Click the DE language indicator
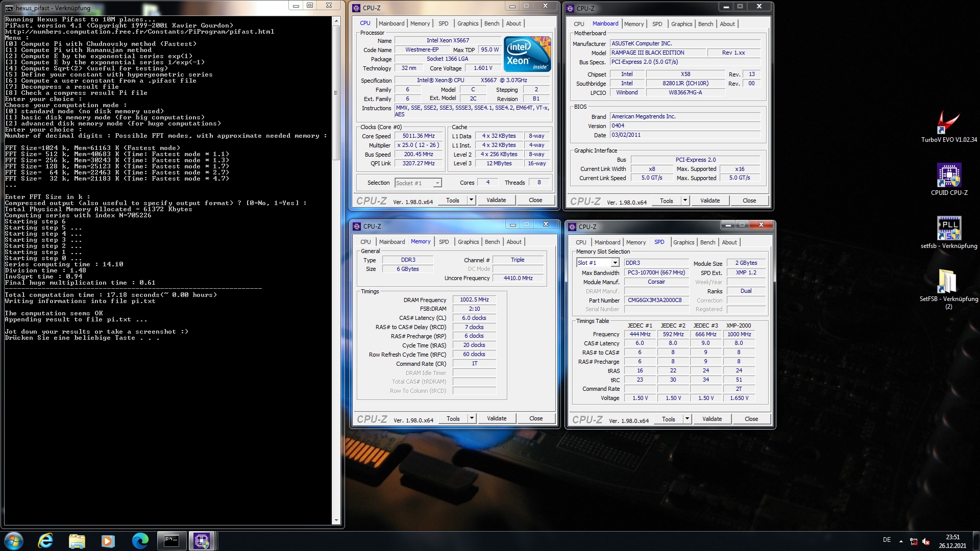This screenshot has width=980, height=551. click(x=887, y=540)
